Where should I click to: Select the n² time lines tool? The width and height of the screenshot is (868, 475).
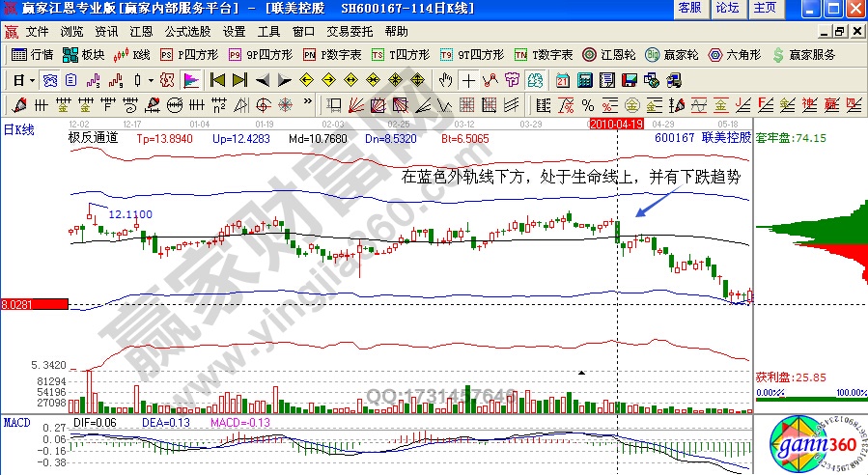(x=219, y=104)
